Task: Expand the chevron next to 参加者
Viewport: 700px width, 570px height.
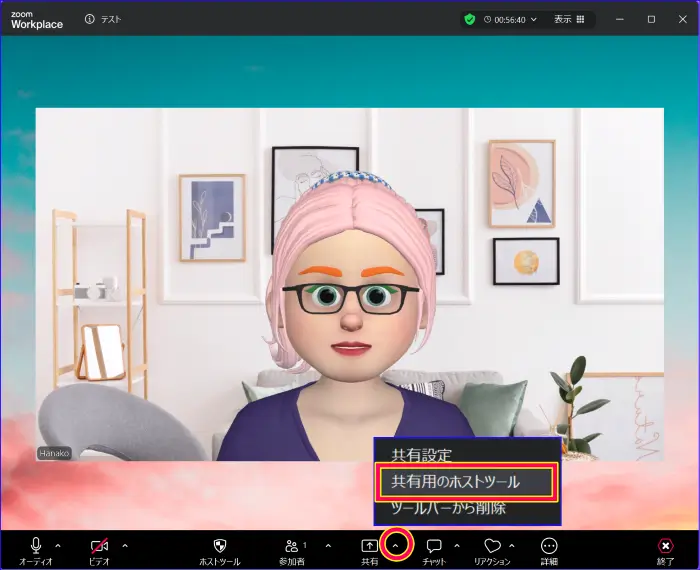Action: coord(328,546)
